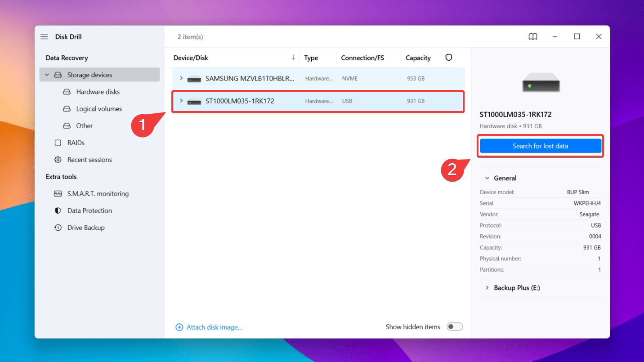The height and width of the screenshot is (362, 644).
Task: Open the help book icon in title bar
Action: tap(533, 37)
